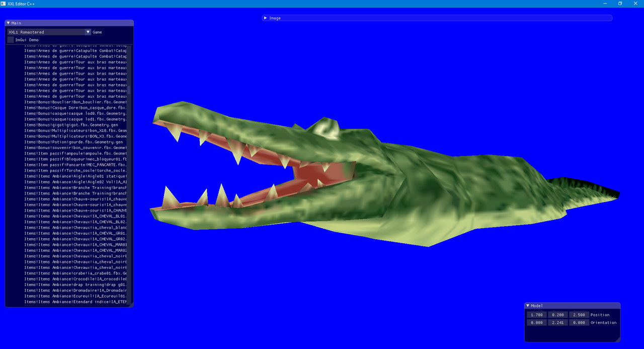Select the uppercase IA_CHAUVE bat row
This screenshot has height=349, width=644.
tap(75, 211)
